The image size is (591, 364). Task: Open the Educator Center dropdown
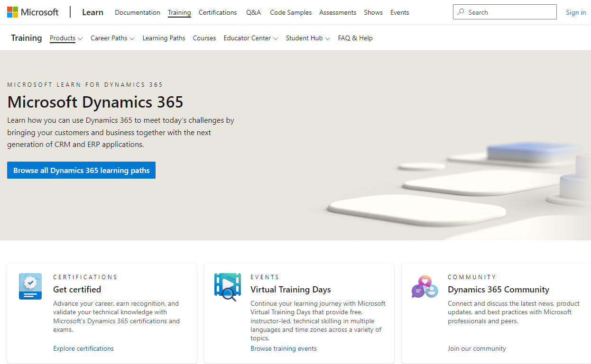pyautogui.click(x=250, y=38)
